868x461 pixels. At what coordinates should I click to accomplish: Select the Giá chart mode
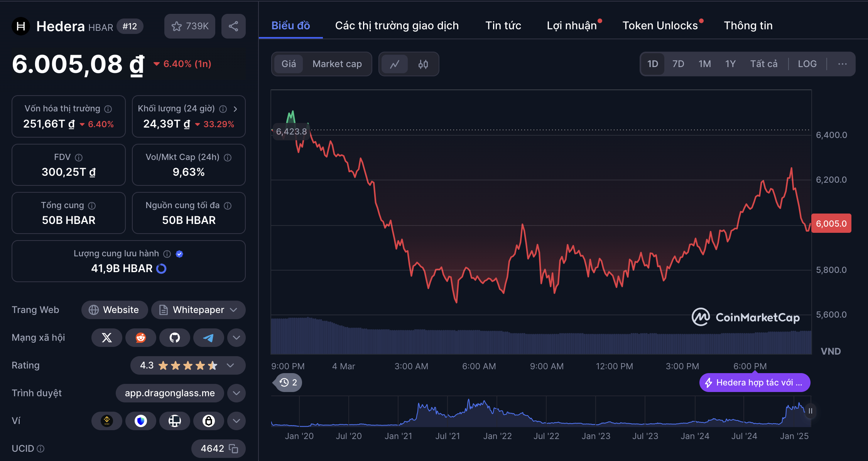coord(289,64)
